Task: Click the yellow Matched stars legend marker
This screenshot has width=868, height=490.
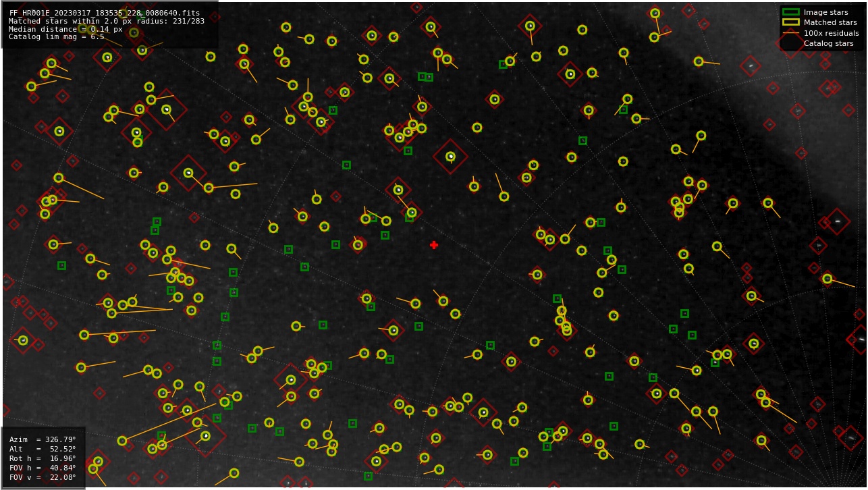Action: tap(790, 22)
